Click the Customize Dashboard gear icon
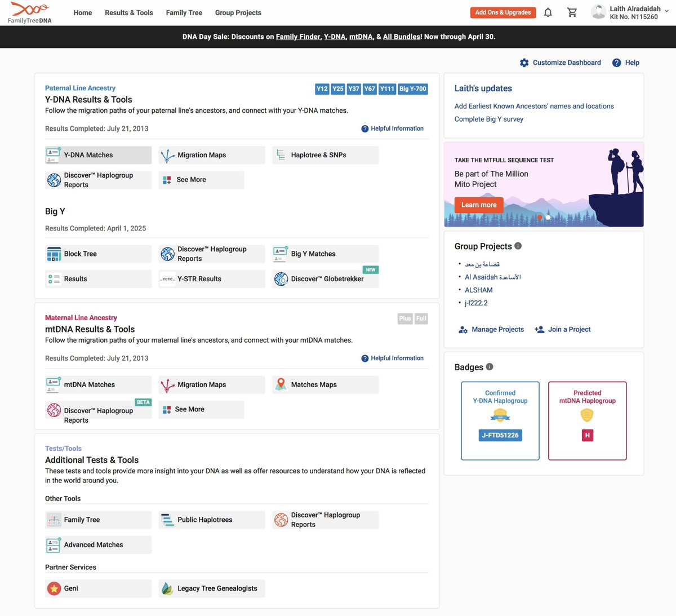 (x=524, y=63)
